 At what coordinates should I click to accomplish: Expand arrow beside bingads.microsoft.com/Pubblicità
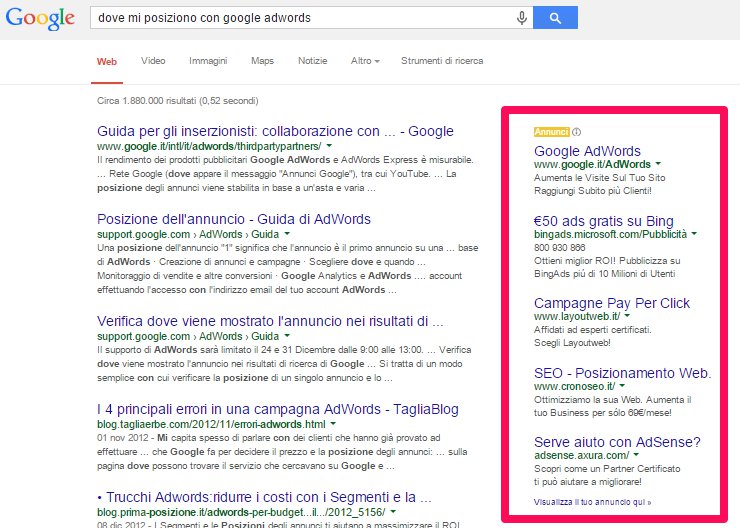pyautogui.click(x=694, y=235)
